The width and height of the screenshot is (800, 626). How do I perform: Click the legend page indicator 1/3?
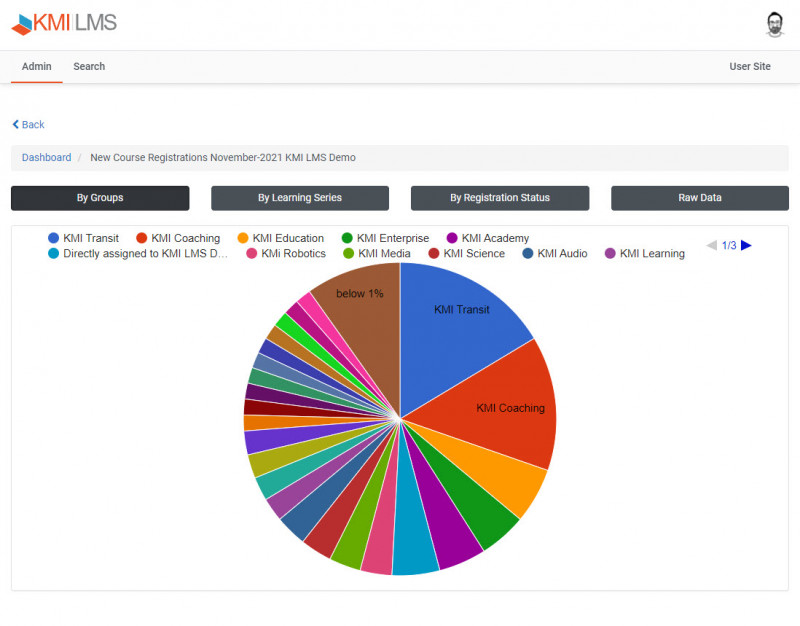click(x=729, y=245)
